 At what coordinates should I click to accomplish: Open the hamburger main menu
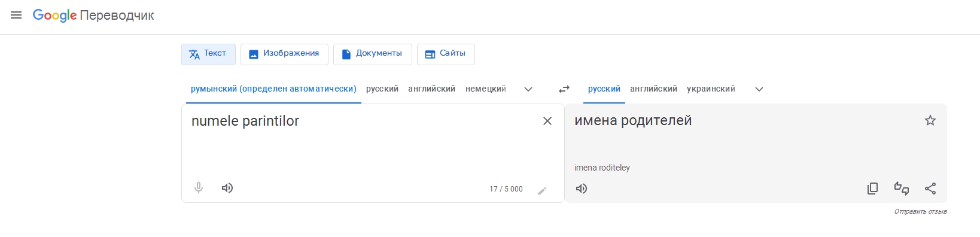16,15
